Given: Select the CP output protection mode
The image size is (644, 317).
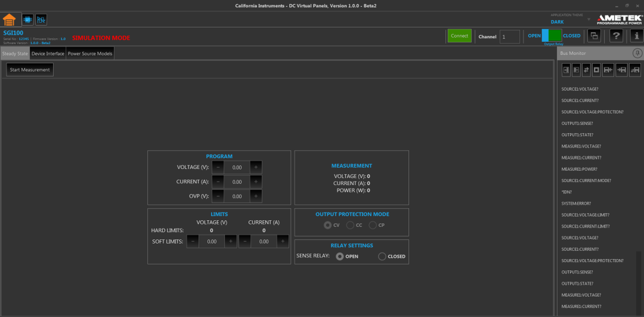Looking at the screenshot, I should (x=373, y=225).
